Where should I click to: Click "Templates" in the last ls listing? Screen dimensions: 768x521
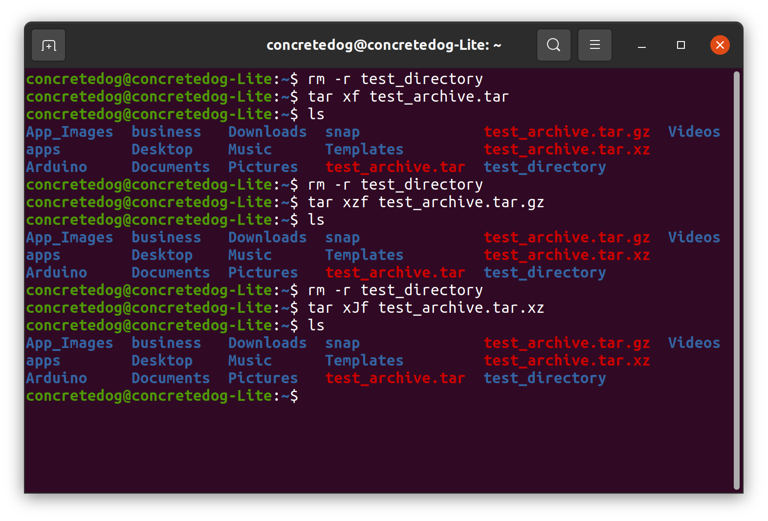pos(364,361)
